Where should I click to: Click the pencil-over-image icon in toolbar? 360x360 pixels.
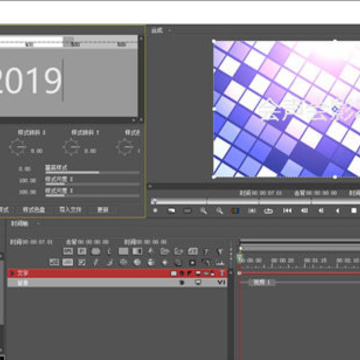click(x=82, y=262)
